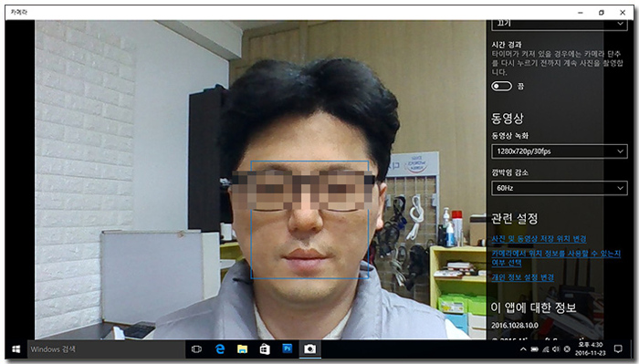Image resolution: width=639 pixels, height=364 pixels.
Task: Open Task View from the taskbar
Action: [196, 348]
